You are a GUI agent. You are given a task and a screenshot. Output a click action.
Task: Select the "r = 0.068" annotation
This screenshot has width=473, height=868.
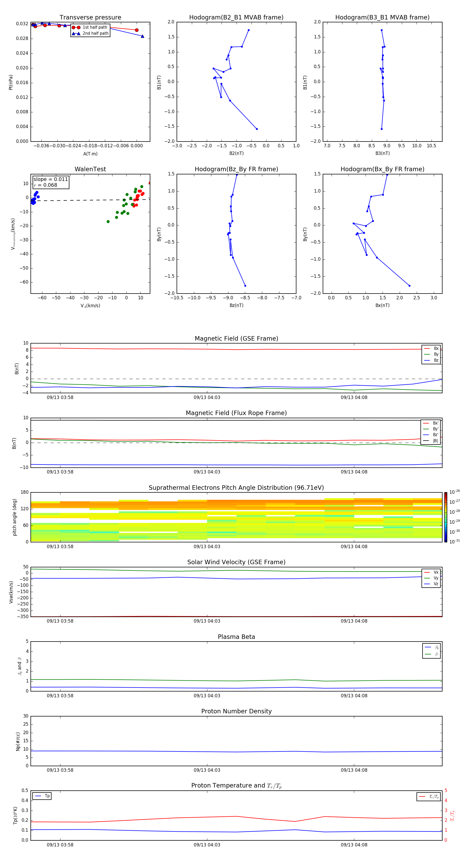tap(45, 185)
